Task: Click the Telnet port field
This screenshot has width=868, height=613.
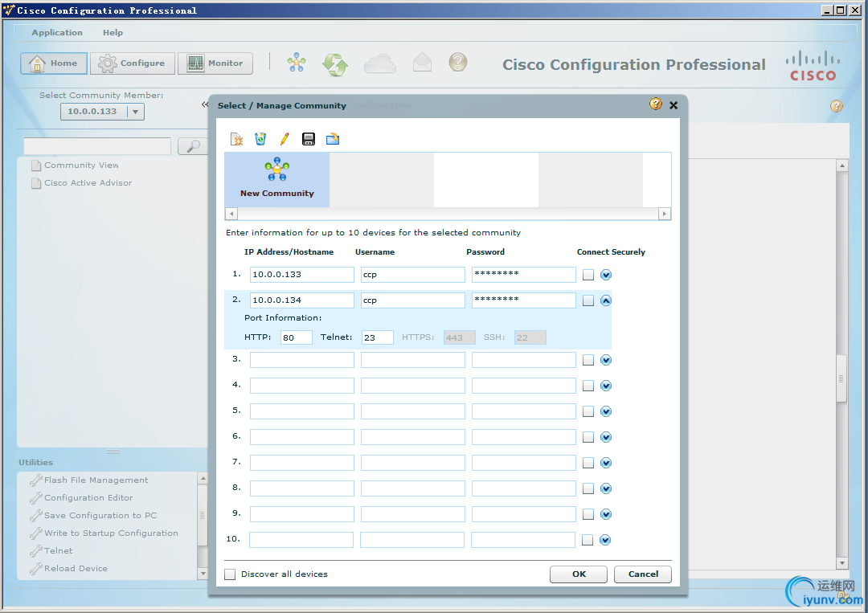Action: click(378, 337)
